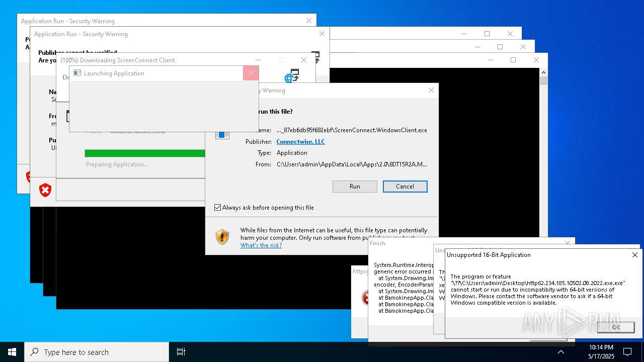
Task: Click the "Preparing Application..." status text
Action: pyautogui.click(x=117, y=164)
